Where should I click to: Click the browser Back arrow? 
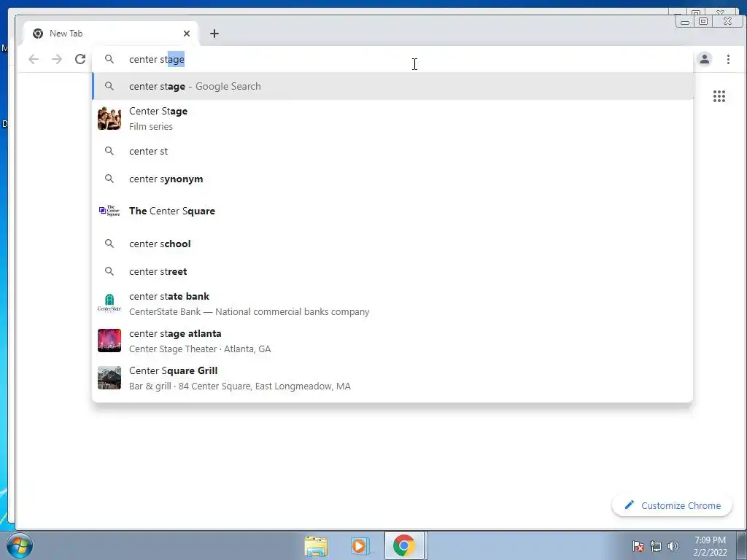coord(34,59)
